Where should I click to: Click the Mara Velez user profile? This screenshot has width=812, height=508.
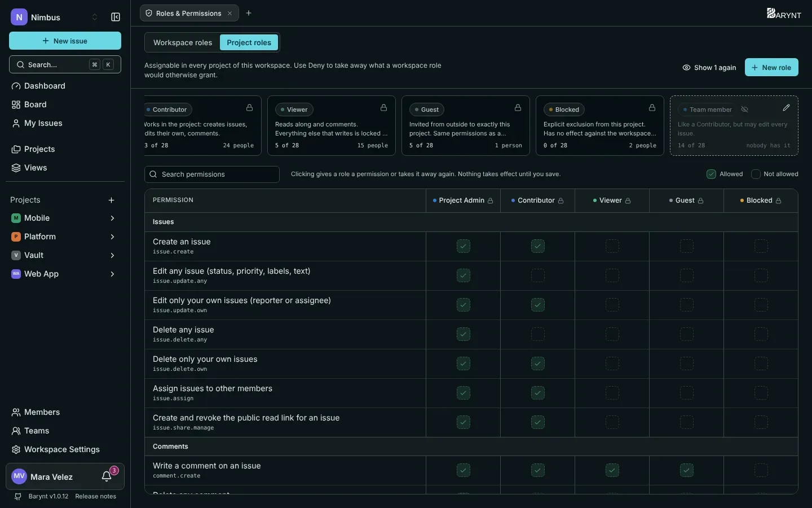tap(51, 476)
